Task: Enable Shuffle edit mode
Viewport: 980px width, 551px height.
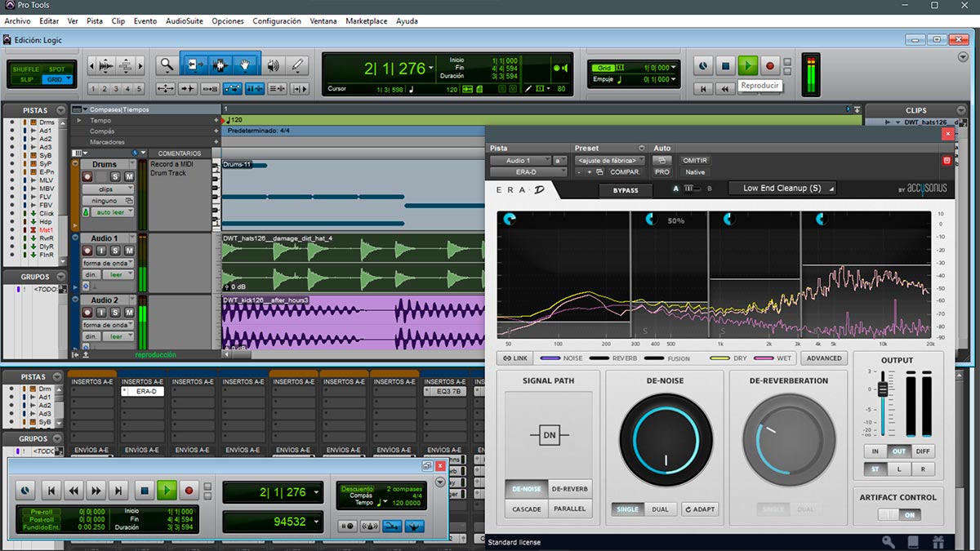Action: [25, 69]
